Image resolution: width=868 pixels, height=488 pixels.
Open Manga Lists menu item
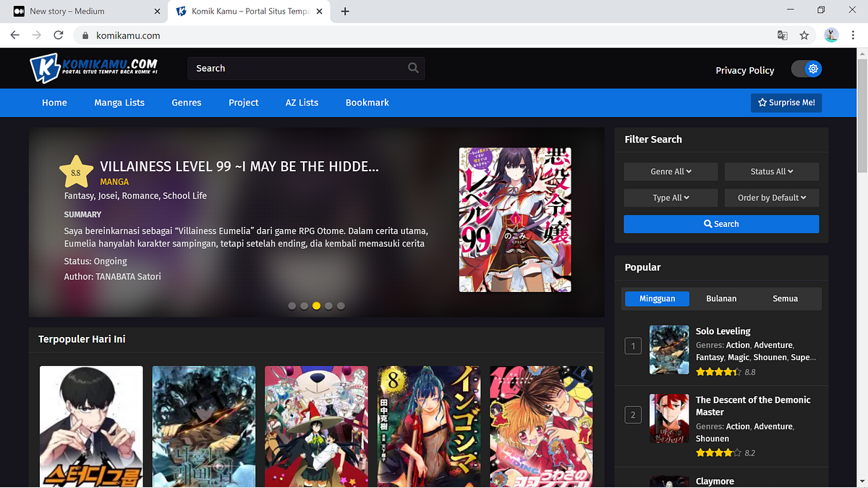coord(119,103)
